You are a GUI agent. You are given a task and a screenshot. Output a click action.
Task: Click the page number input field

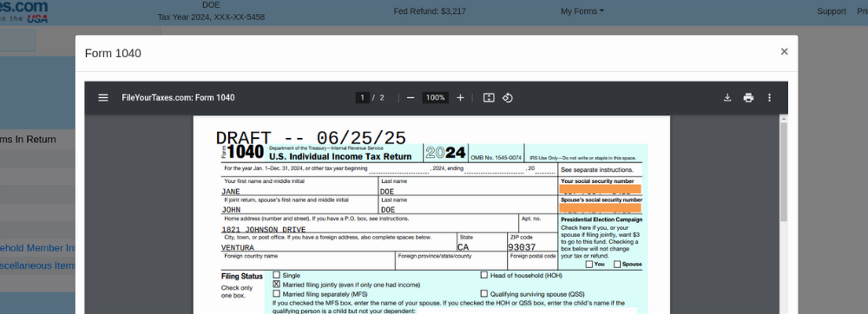click(x=363, y=98)
